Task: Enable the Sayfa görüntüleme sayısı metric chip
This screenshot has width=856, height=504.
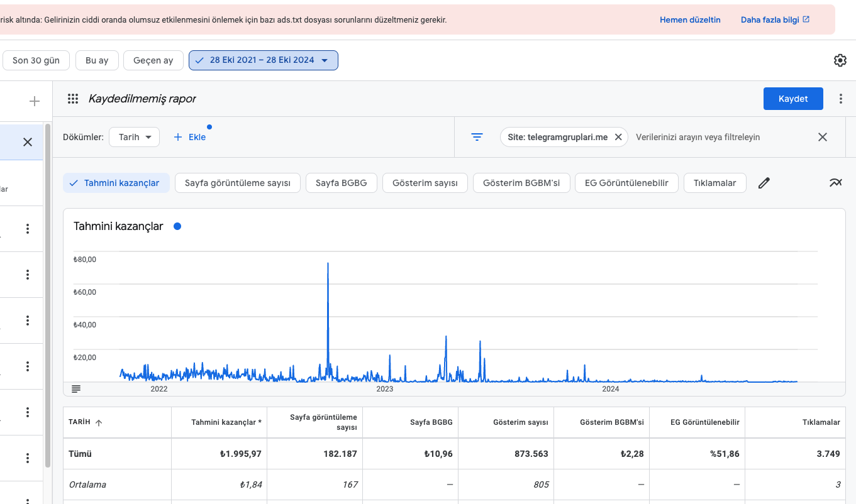Action: pyautogui.click(x=238, y=183)
